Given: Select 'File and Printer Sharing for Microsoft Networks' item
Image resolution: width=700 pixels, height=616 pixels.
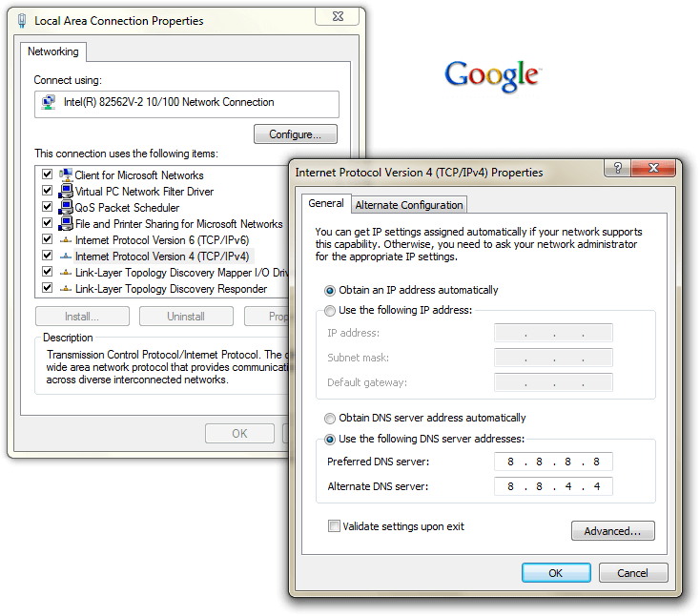Looking at the screenshot, I should (178, 224).
